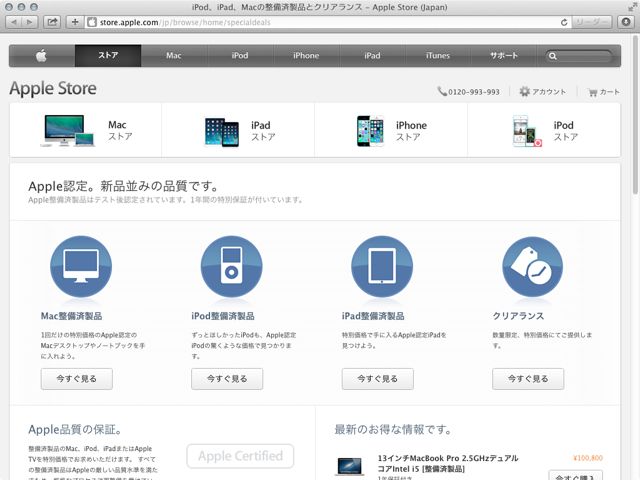The width and height of the screenshot is (640, 480).
Task: Click the Safari back arrow button
Action: [14, 22]
